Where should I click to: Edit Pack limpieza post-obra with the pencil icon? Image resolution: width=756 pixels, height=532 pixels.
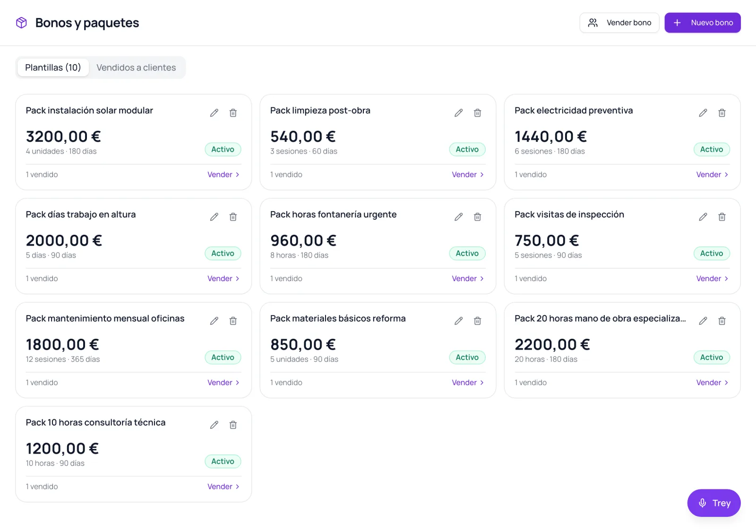coord(458,113)
